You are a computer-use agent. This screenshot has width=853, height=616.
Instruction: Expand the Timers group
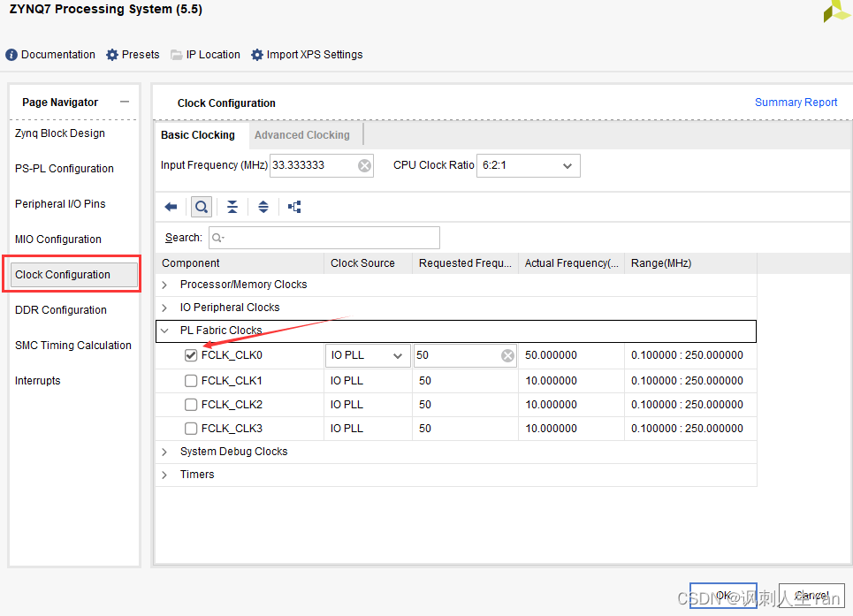(x=164, y=475)
